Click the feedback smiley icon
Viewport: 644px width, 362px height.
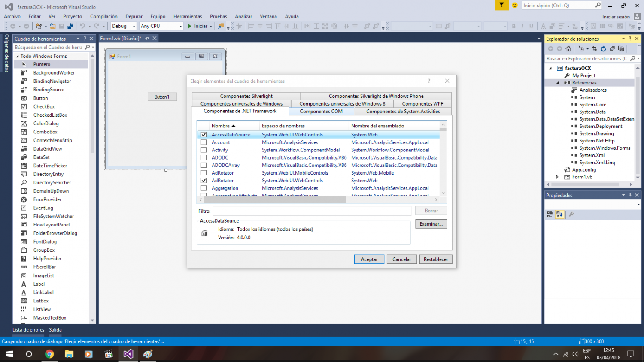(515, 5)
